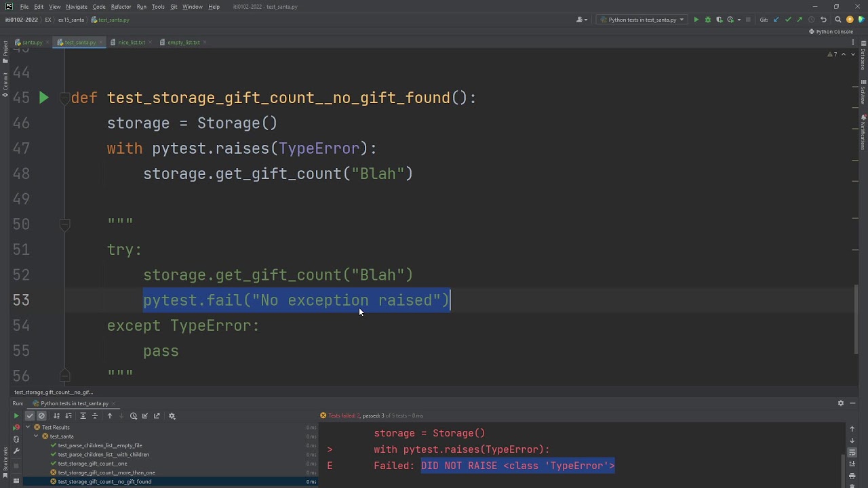Open Search Everywhere magnifier icon
This screenshot has height=488, width=868.
pyautogui.click(x=838, y=20)
